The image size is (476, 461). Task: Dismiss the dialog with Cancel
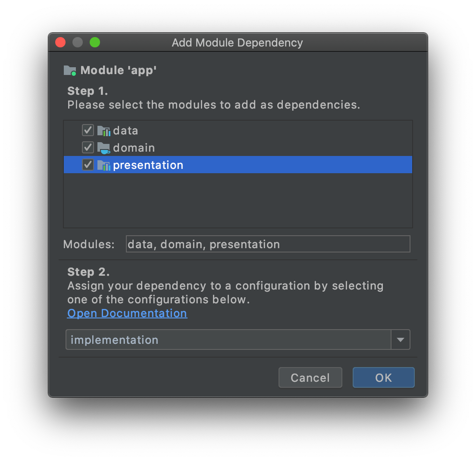click(x=310, y=377)
